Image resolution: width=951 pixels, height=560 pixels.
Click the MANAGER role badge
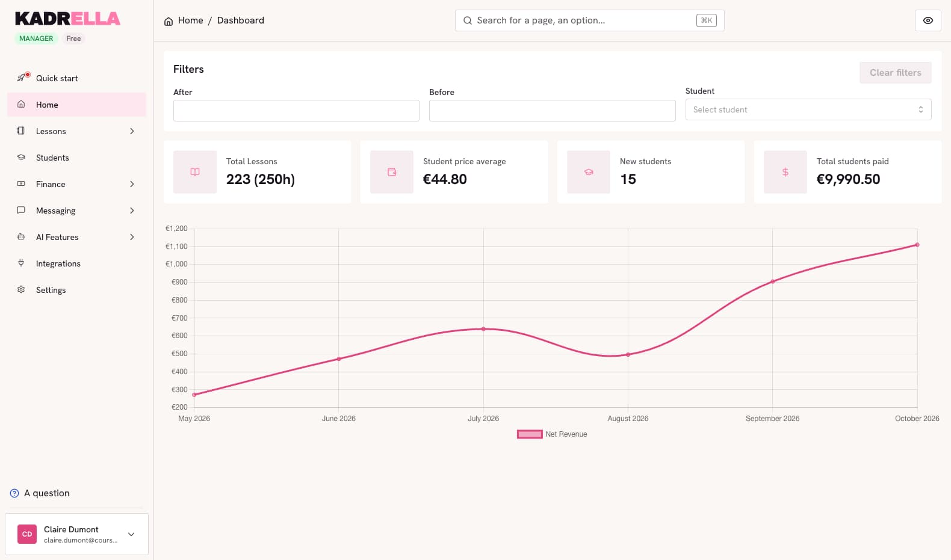(36, 38)
